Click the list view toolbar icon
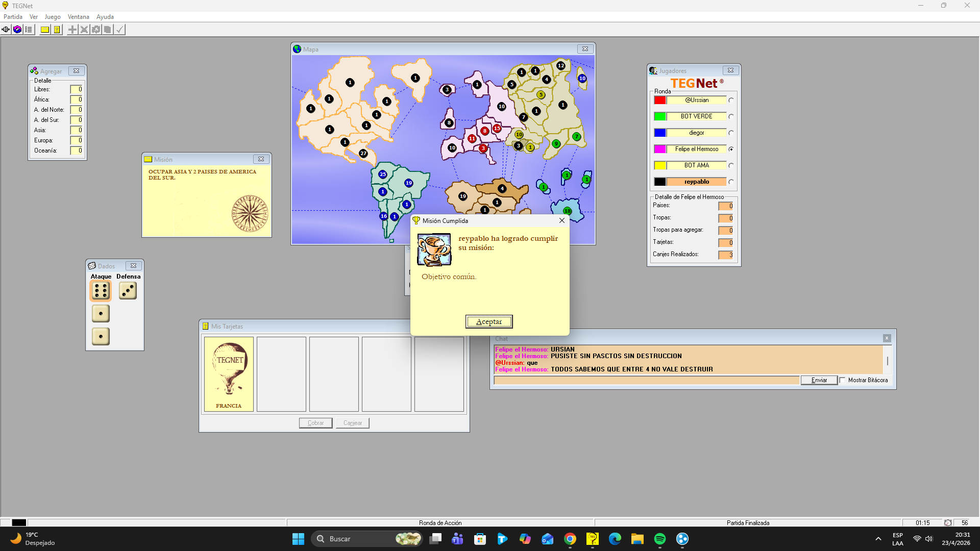Viewport: 980px width, 551px height. point(29,30)
